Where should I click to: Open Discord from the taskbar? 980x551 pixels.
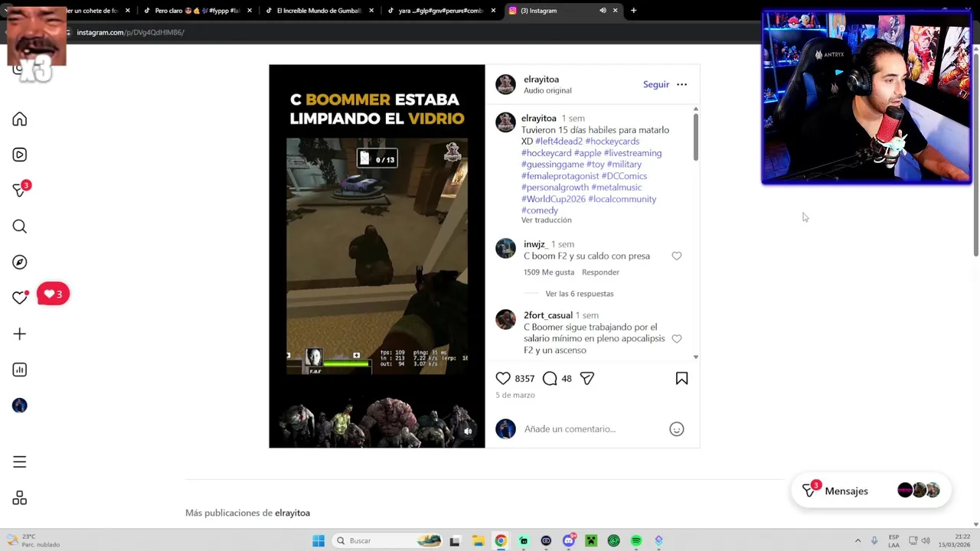pos(569,541)
